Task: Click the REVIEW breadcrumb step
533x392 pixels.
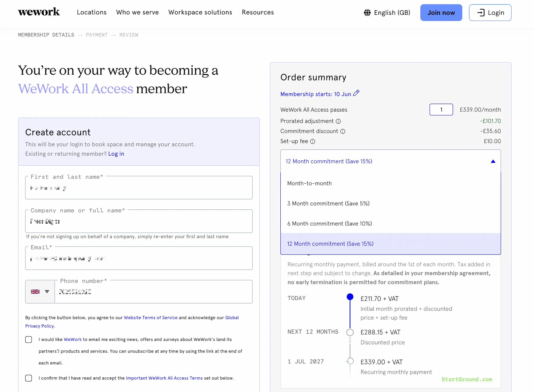Action: pos(129,35)
